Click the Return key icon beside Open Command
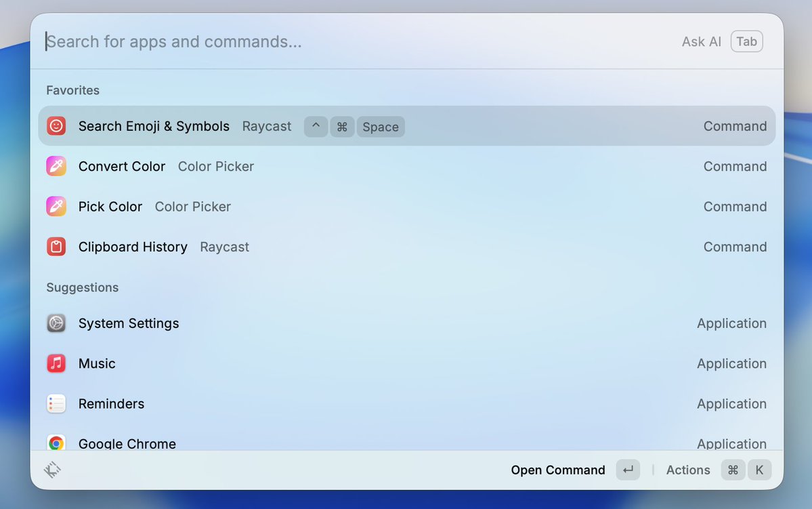The height and width of the screenshot is (509, 812). pos(628,470)
